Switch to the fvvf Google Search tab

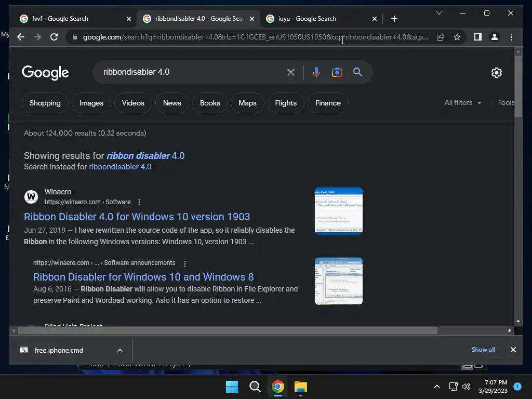[x=71, y=19]
